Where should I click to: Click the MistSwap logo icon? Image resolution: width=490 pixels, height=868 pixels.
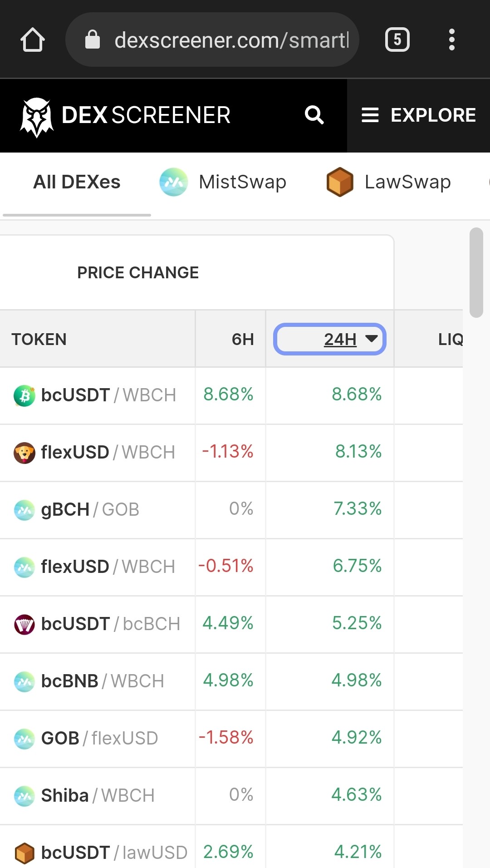[x=173, y=182]
